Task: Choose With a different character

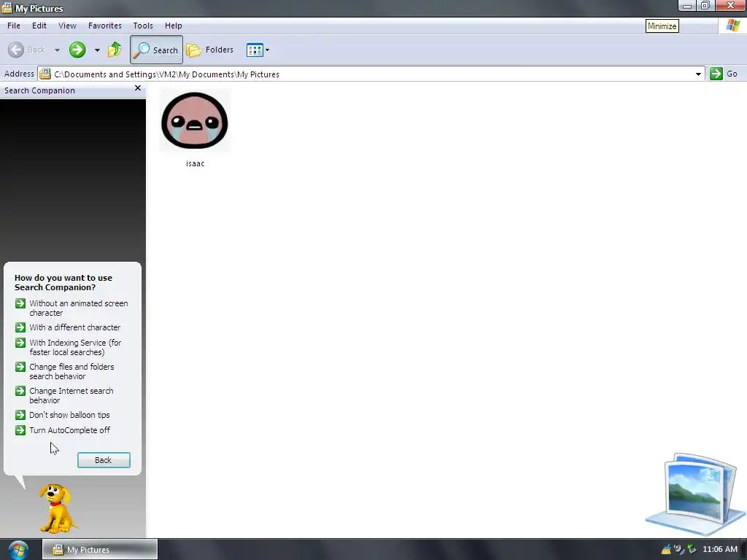Action: coord(75,327)
